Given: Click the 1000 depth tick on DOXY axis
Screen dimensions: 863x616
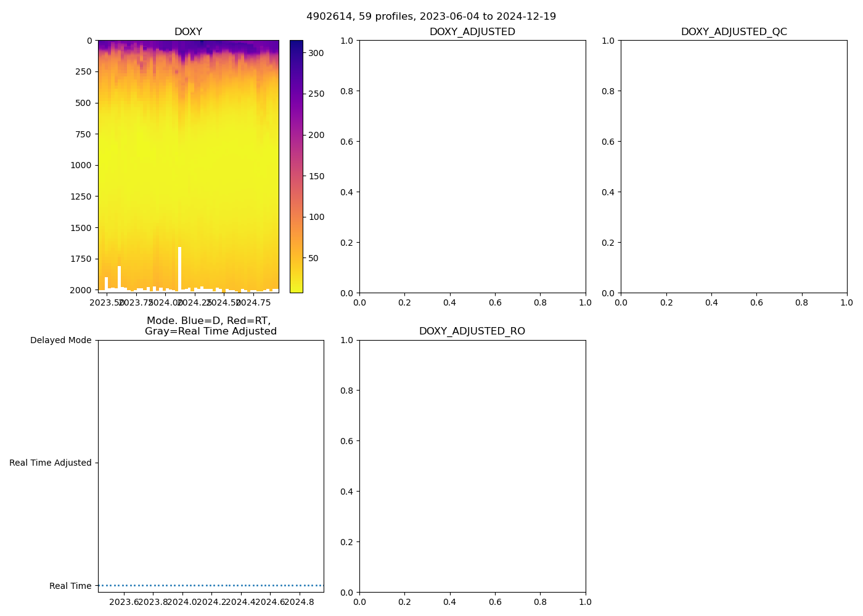Looking at the screenshot, I should (83, 165).
